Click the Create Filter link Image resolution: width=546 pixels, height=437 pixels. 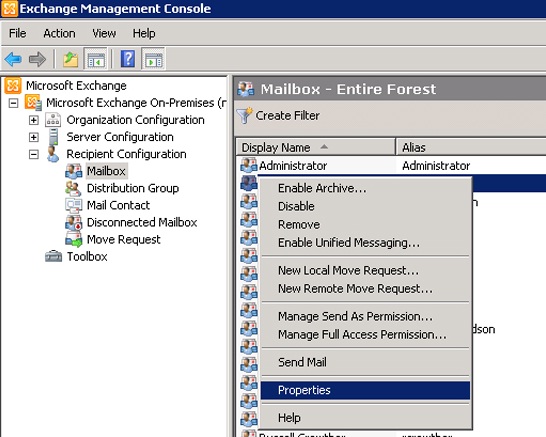pos(288,115)
